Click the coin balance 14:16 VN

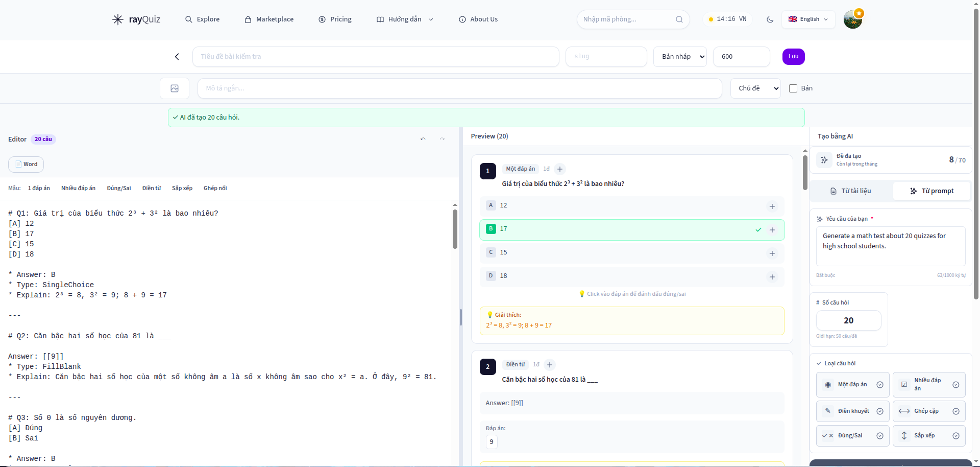(x=727, y=19)
